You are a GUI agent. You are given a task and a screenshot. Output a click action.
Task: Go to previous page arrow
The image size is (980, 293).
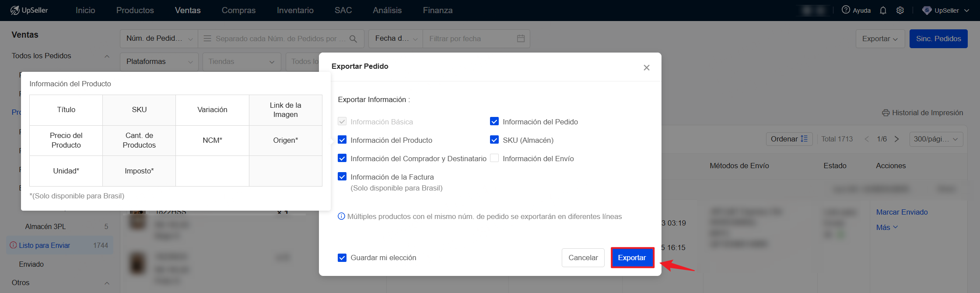pos(867,139)
